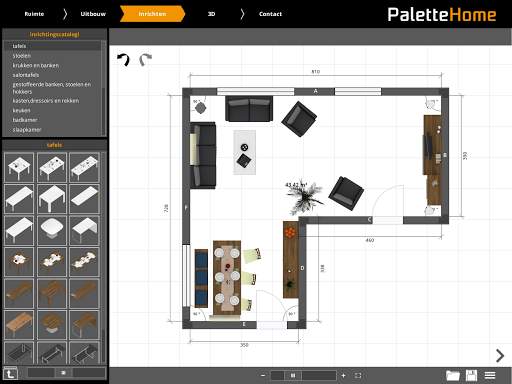Click the catalog back-arrow icon in the bottom-left corner
The height and width of the screenshot is (384, 512).
[x=10, y=373]
